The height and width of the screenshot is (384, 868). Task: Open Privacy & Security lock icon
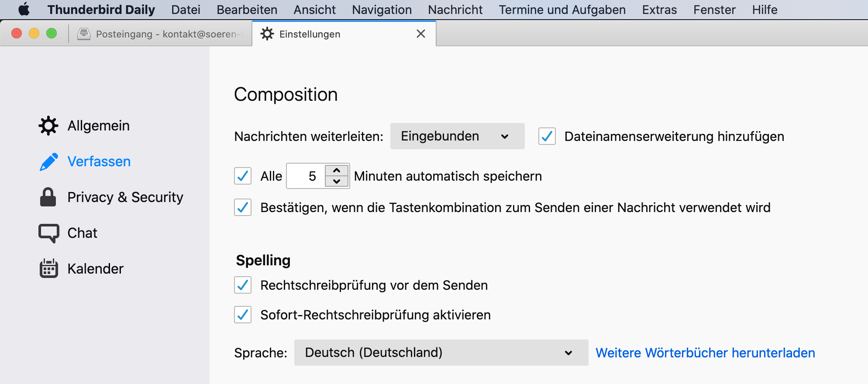[48, 197]
